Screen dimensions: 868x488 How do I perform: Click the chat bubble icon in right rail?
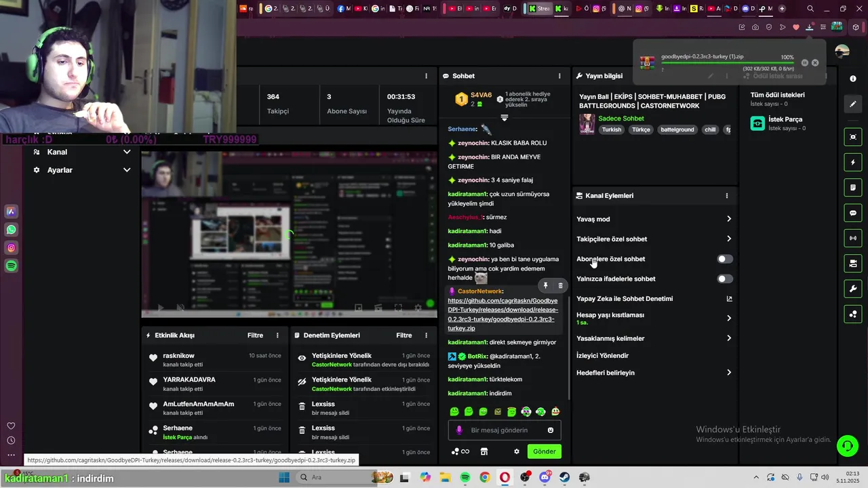click(x=853, y=213)
